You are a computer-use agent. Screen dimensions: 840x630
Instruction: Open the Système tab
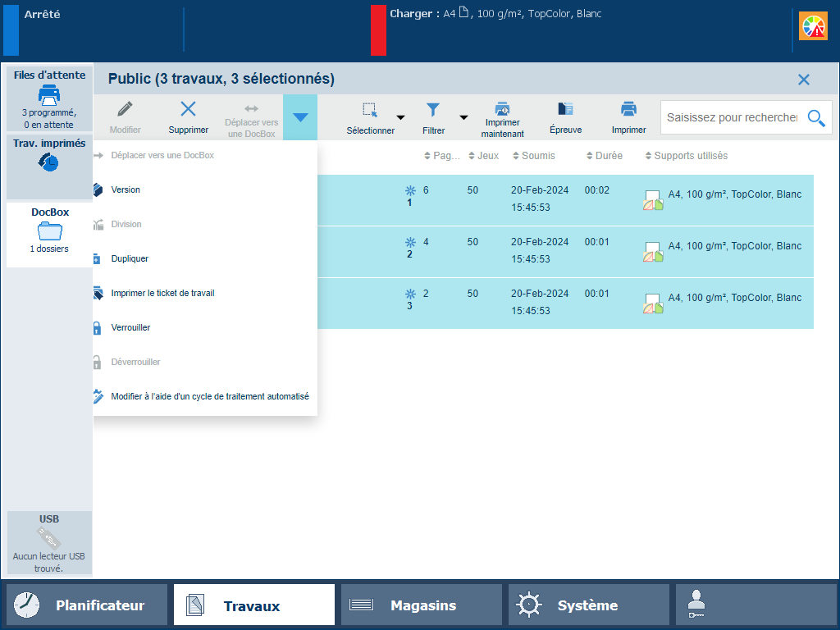[588, 605]
